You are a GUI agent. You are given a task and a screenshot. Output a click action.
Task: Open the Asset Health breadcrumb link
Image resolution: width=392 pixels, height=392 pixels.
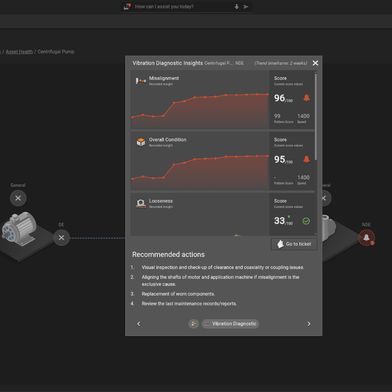tap(19, 52)
